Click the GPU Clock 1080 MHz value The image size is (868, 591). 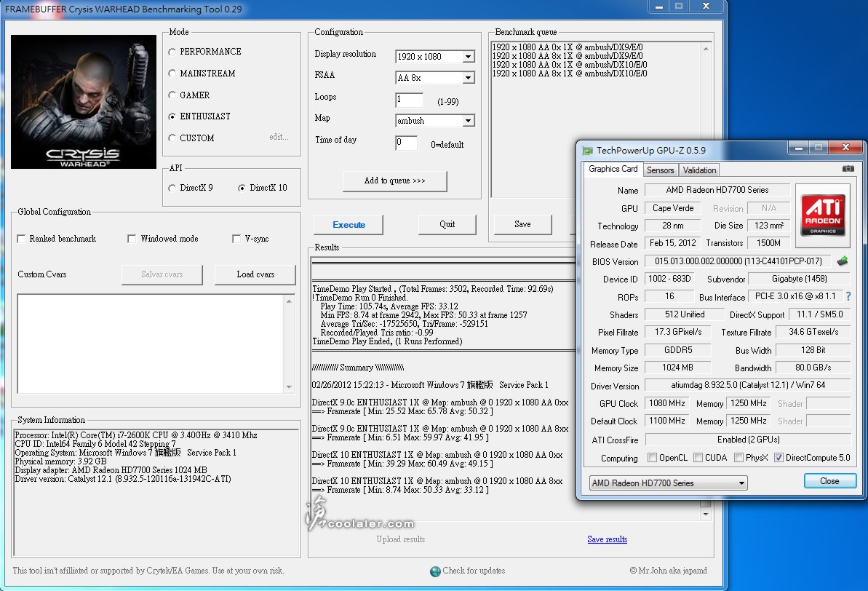point(666,403)
